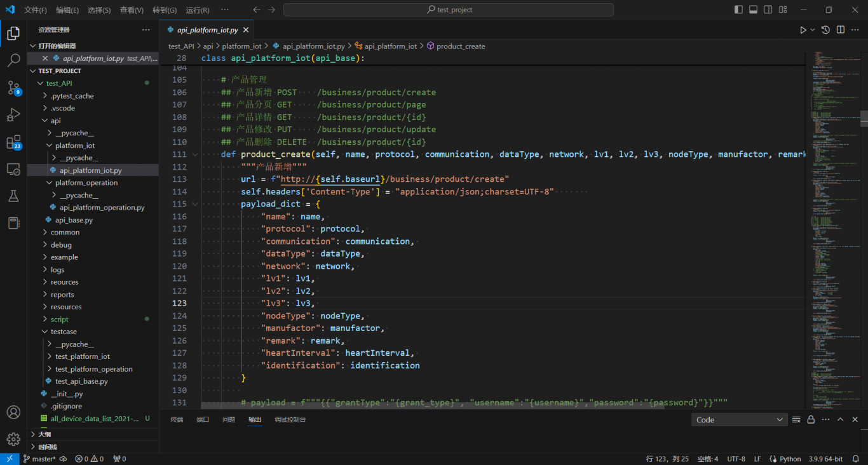
Task: Click the master* git branch indicator
Action: 39,459
